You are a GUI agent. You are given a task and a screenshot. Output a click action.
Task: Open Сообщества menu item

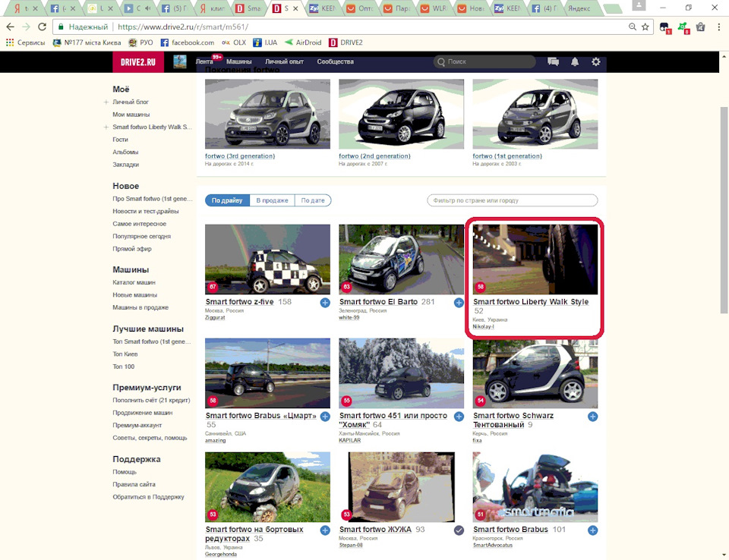[335, 61]
